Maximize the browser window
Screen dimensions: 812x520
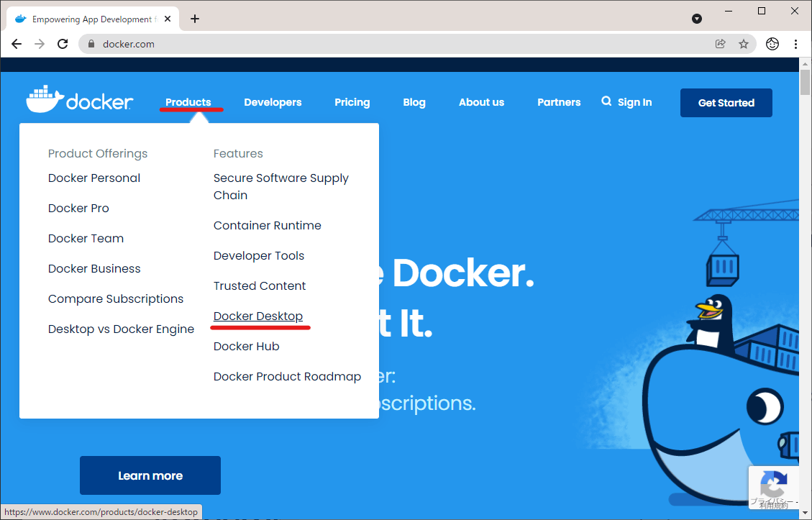[761, 11]
